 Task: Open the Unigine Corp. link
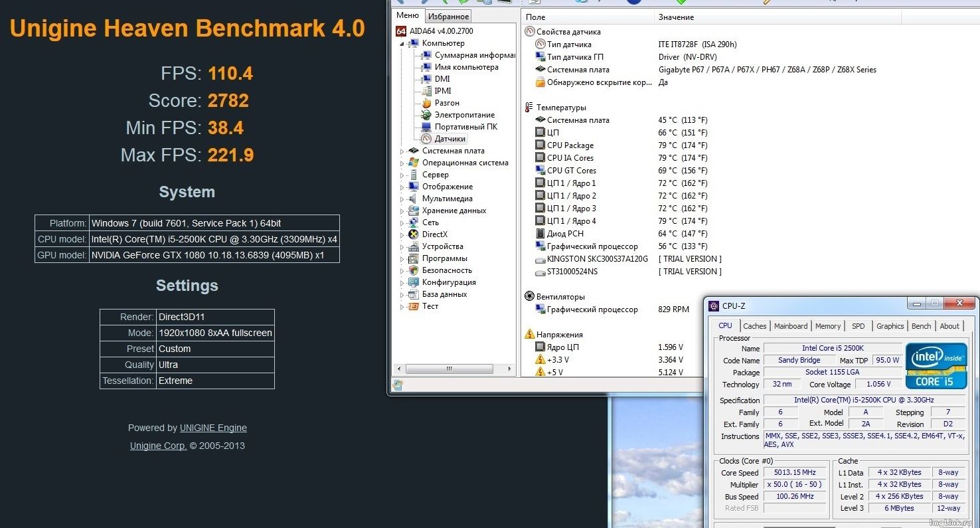(158, 446)
